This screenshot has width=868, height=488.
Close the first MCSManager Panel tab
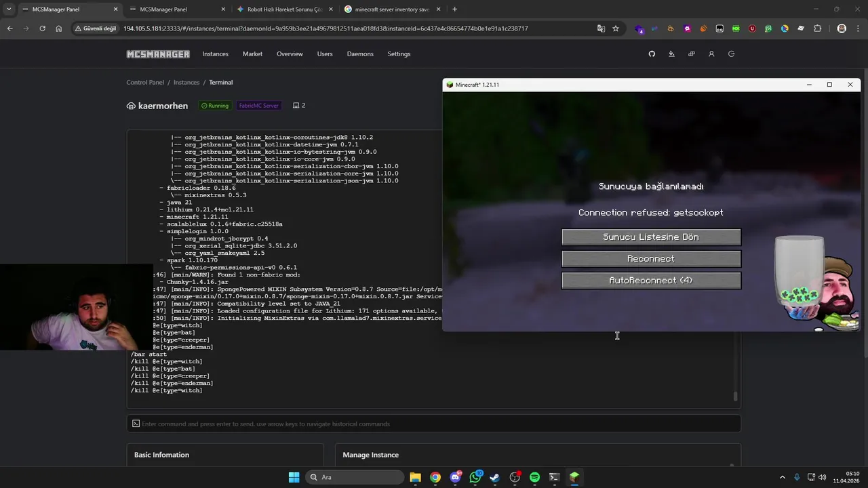[115, 9]
